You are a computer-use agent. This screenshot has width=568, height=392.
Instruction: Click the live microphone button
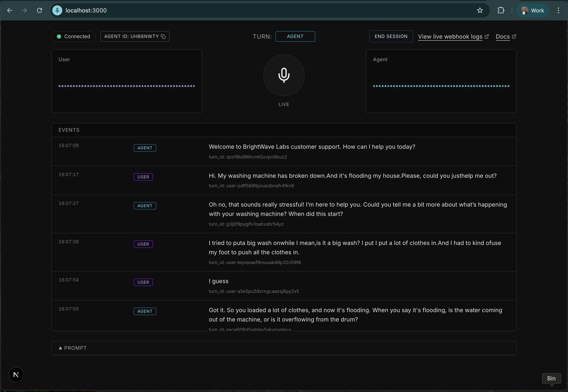(x=284, y=75)
